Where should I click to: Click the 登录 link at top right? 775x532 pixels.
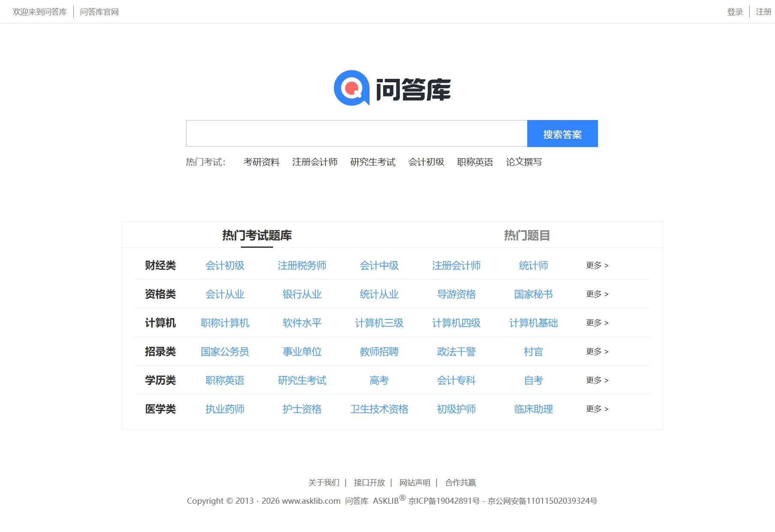[x=735, y=12]
